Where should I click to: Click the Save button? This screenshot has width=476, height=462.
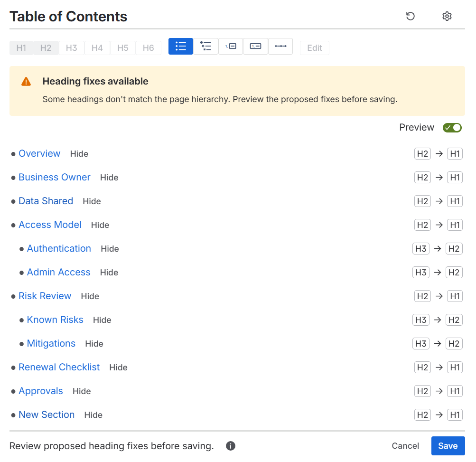(448, 446)
